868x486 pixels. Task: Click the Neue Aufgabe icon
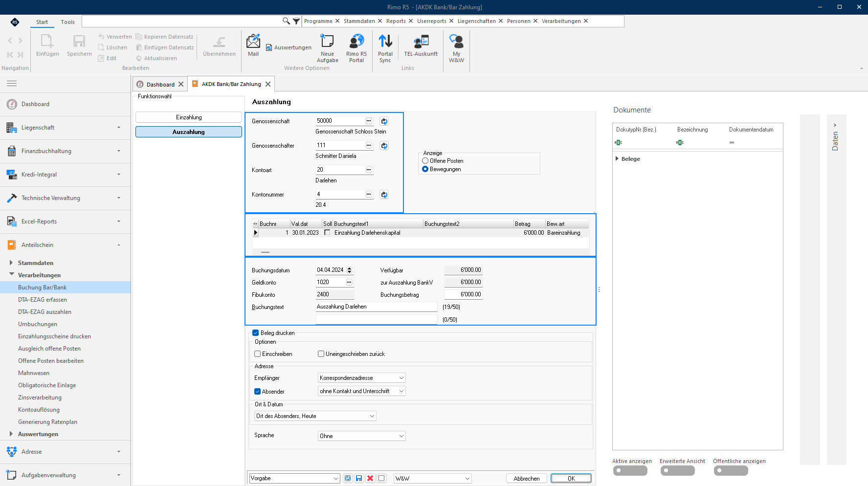327,41
